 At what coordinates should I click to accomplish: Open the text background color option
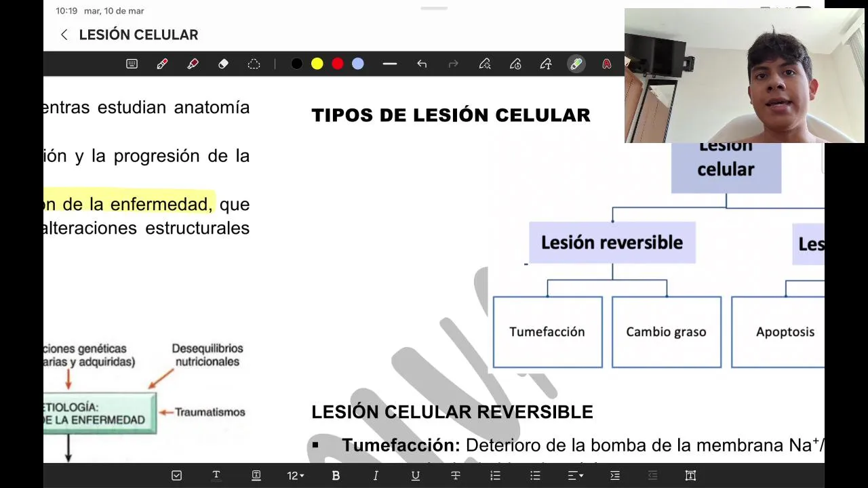pos(256,475)
